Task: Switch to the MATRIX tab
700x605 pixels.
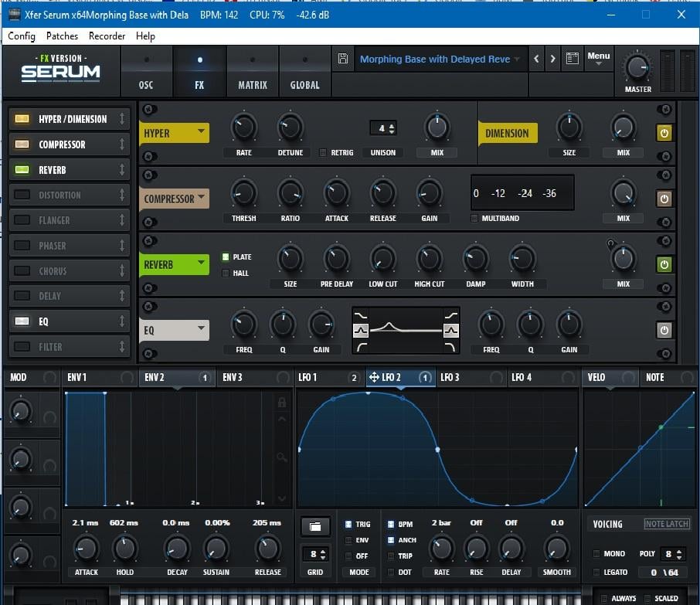Action: [x=252, y=71]
